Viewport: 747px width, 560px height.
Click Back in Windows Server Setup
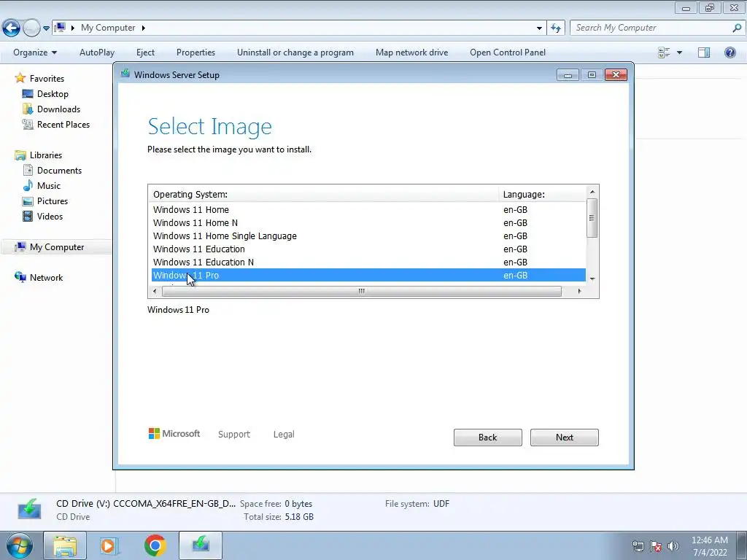tap(488, 437)
